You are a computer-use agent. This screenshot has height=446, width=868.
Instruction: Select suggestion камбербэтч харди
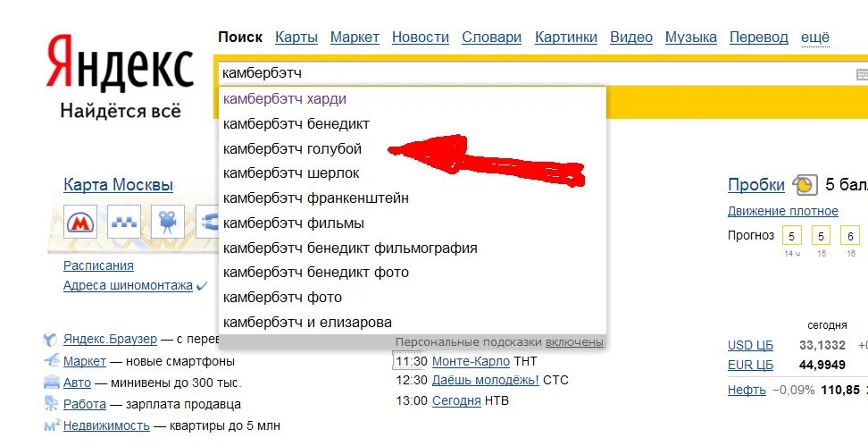[x=413, y=99]
